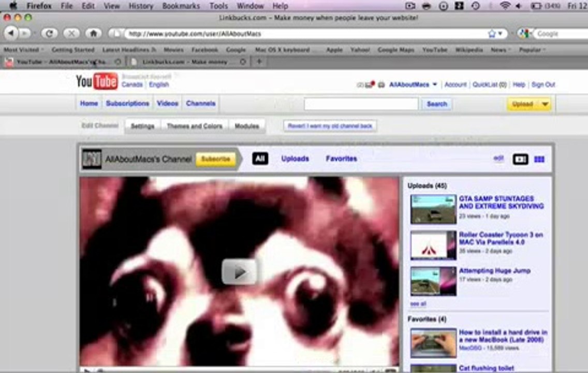Click Revert I want my old channel back

(x=330, y=126)
